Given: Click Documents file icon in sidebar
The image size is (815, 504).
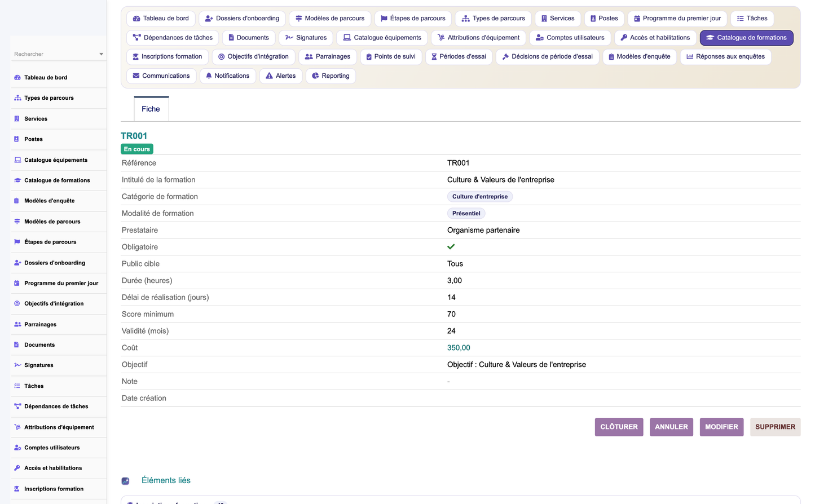Looking at the screenshot, I should (16, 344).
